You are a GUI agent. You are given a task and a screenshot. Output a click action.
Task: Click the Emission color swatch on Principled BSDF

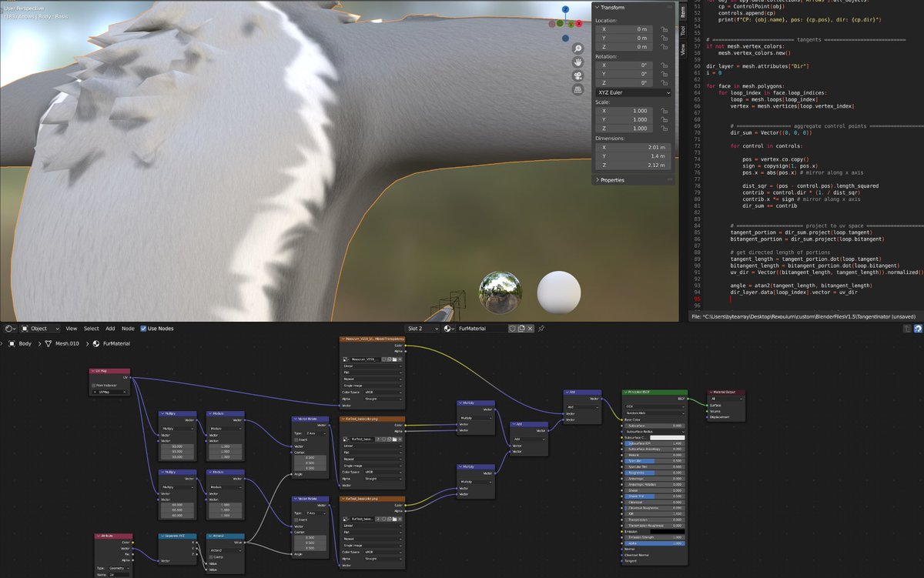click(667, 531)
